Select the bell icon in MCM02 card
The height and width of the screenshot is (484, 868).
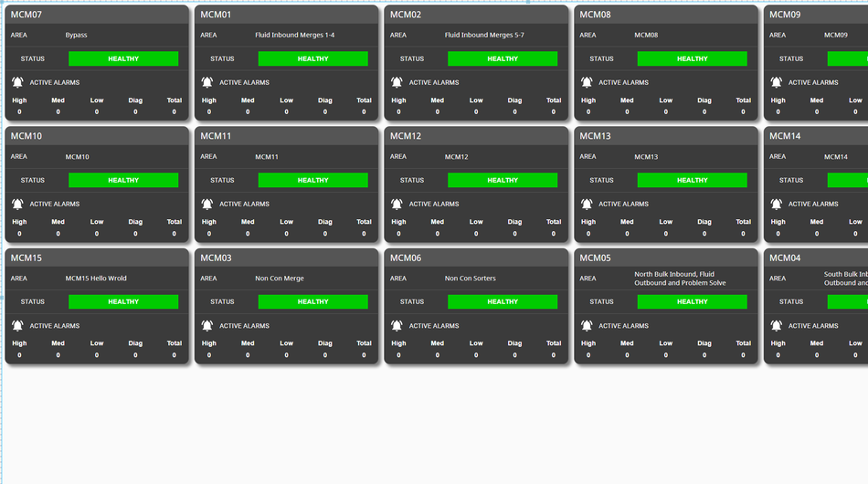pos(397,82)
